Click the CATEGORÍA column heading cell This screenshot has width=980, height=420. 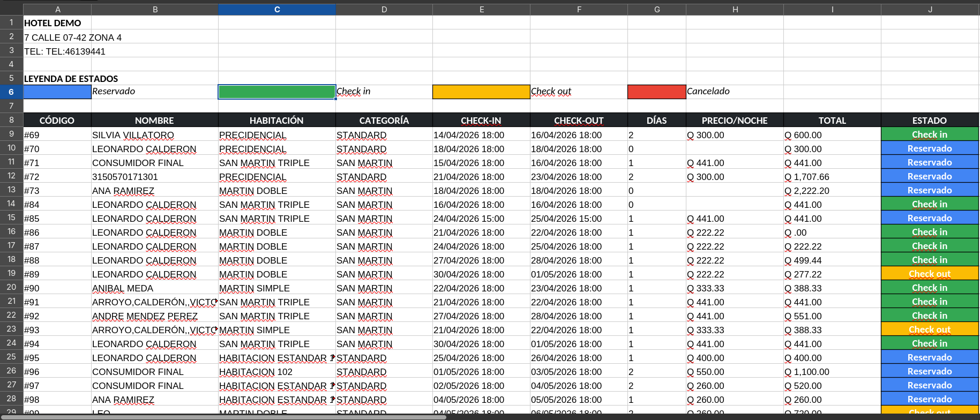[384, 121]
